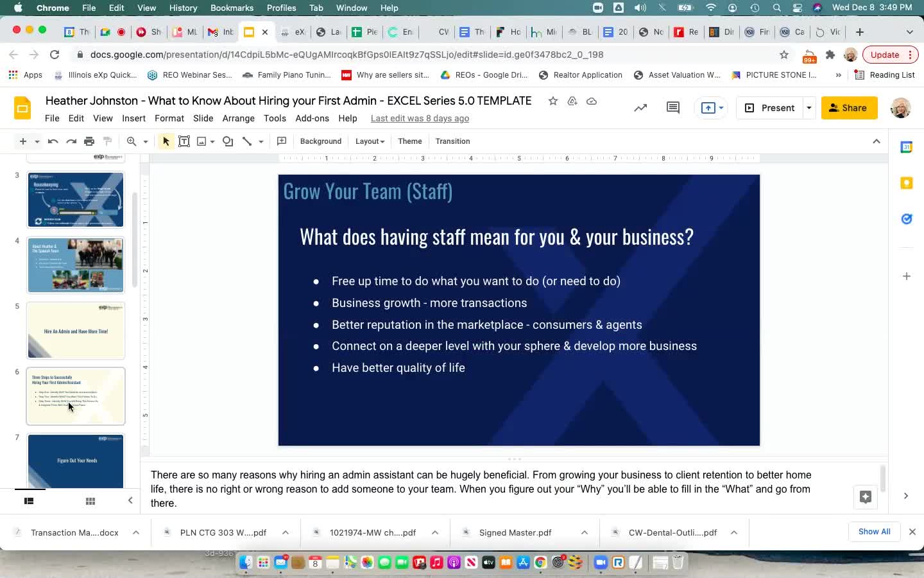Click the undo icon in toolbar
This screenshot has width=924, height=578.
53,141
